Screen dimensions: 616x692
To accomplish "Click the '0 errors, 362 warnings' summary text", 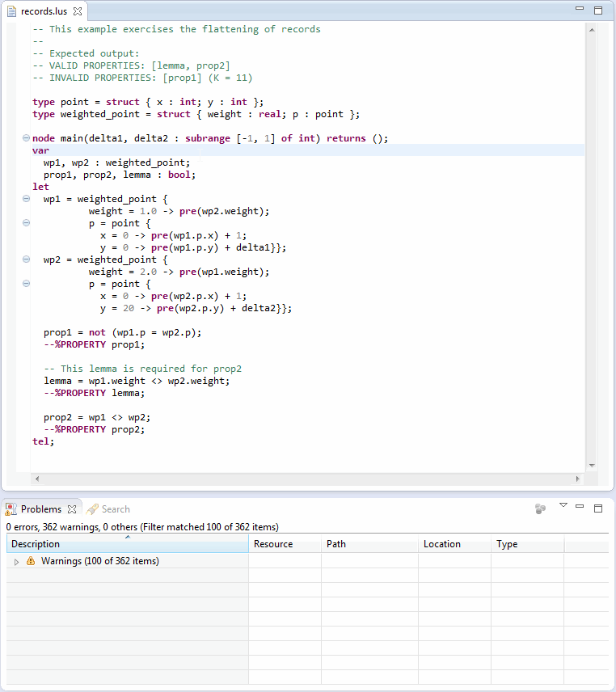I will (142, 527).
